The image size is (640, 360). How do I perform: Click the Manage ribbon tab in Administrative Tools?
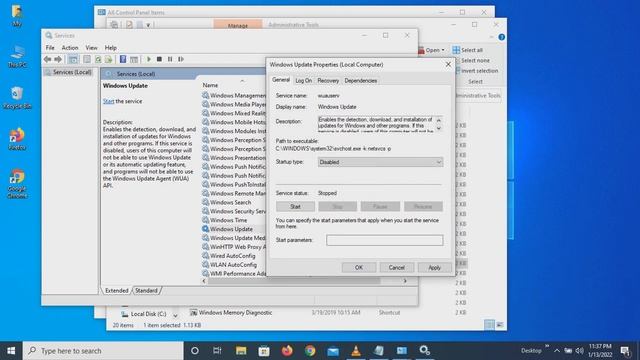coord(238,25)
